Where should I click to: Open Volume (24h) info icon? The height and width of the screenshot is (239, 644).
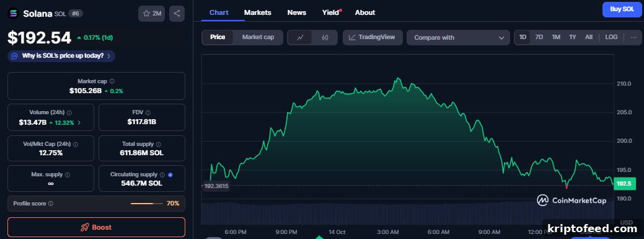69,113
